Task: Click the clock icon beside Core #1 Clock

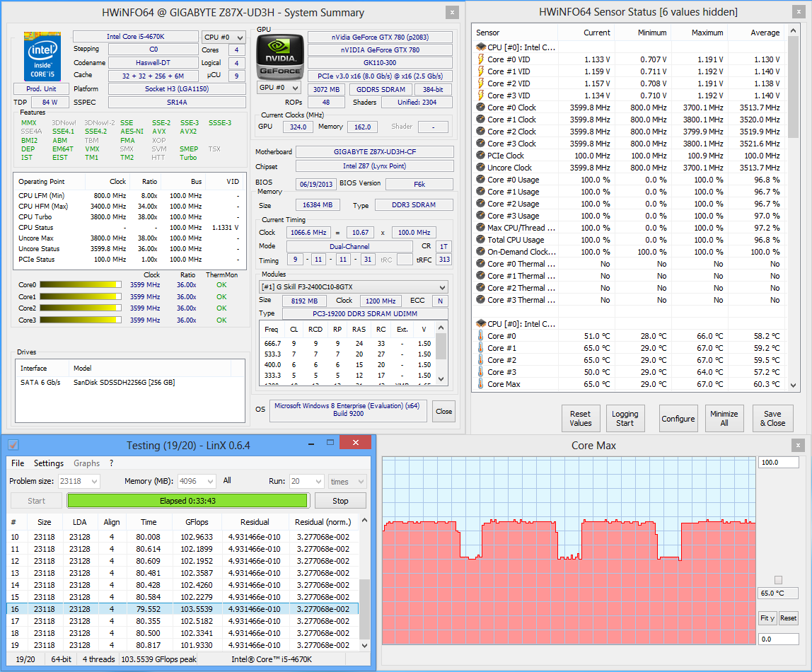Action: [480, 119]
